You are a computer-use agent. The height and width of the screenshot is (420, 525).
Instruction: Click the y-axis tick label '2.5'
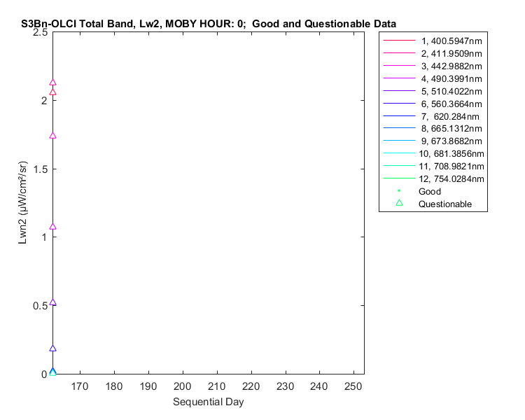(41, 32)
